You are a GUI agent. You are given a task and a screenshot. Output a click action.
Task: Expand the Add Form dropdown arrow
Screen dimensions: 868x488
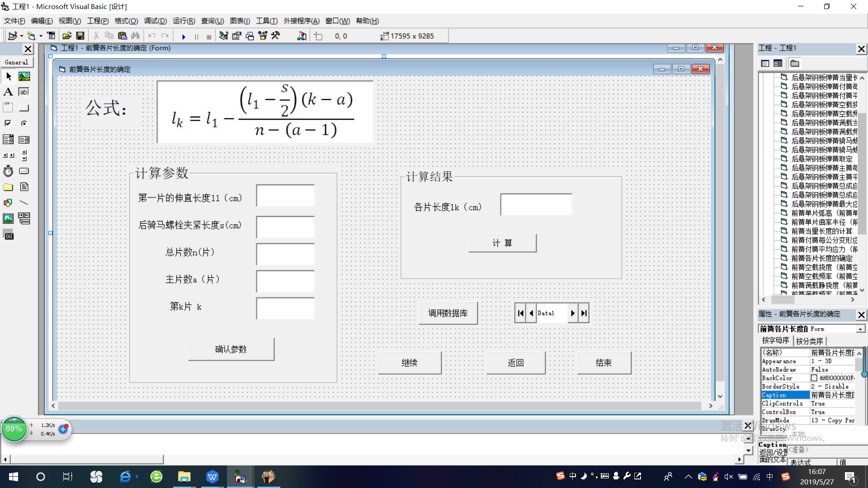[x=41, y=36]
